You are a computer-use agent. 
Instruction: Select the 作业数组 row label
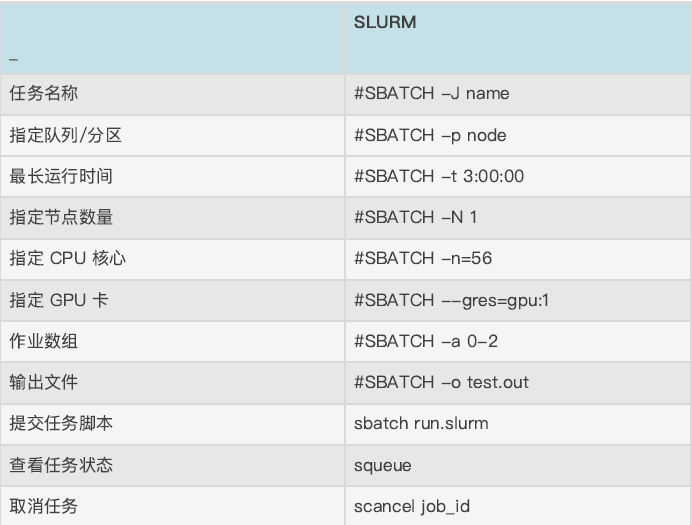click(x=44, y=341)
